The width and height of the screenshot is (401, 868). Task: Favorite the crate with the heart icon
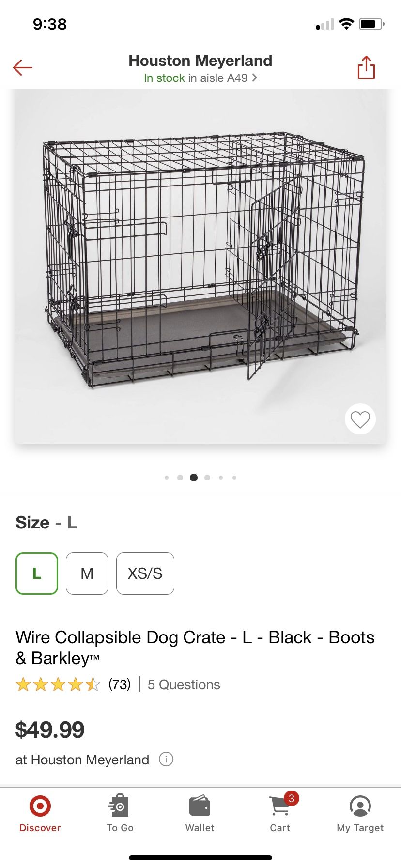pyautogui.click(x=360, y=419)
